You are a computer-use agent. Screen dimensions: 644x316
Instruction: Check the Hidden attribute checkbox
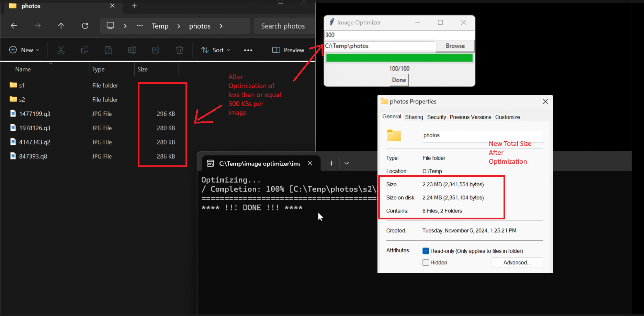click(426, 262)
